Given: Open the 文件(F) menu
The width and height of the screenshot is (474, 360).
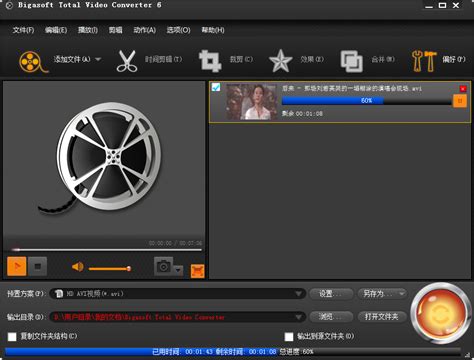Looking at the screenshot, I should (x=23, y=30).
